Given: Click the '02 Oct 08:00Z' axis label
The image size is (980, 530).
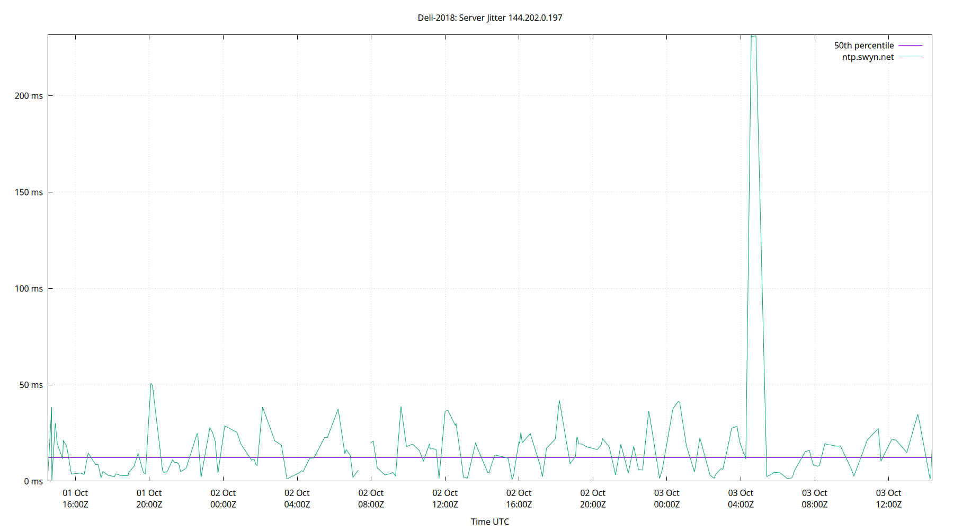Looking at the screenshot, I should click(x=371, y=499).
